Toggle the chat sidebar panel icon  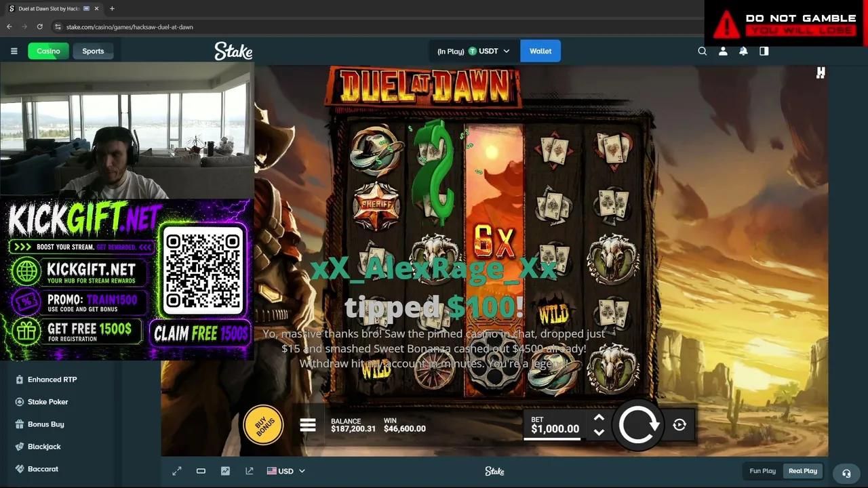[764, 51]
